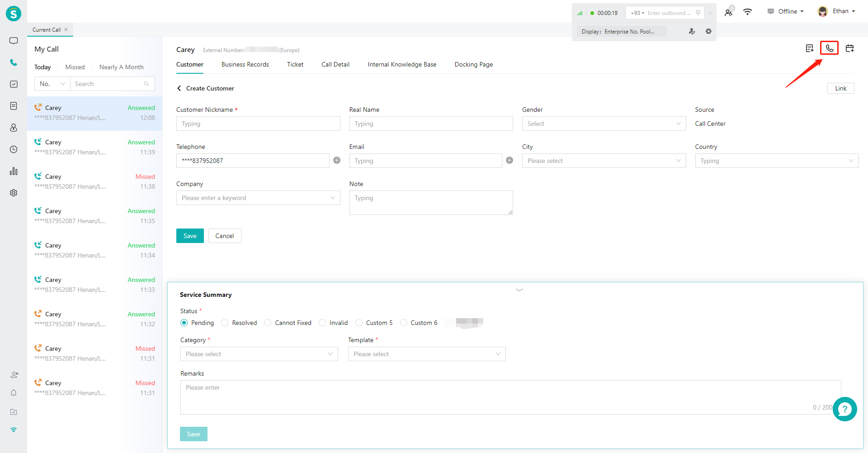Open the +93 country code dropdown
Viewport: 868px width, 453px height.
pyautogui.click(x=637, y=13)
